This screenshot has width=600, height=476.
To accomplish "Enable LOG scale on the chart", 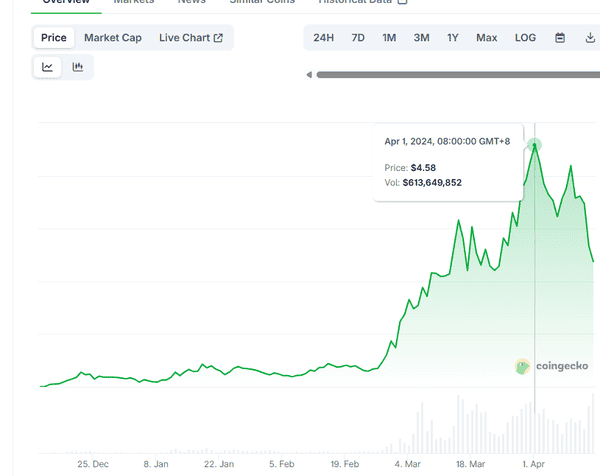I will [525, 38].
